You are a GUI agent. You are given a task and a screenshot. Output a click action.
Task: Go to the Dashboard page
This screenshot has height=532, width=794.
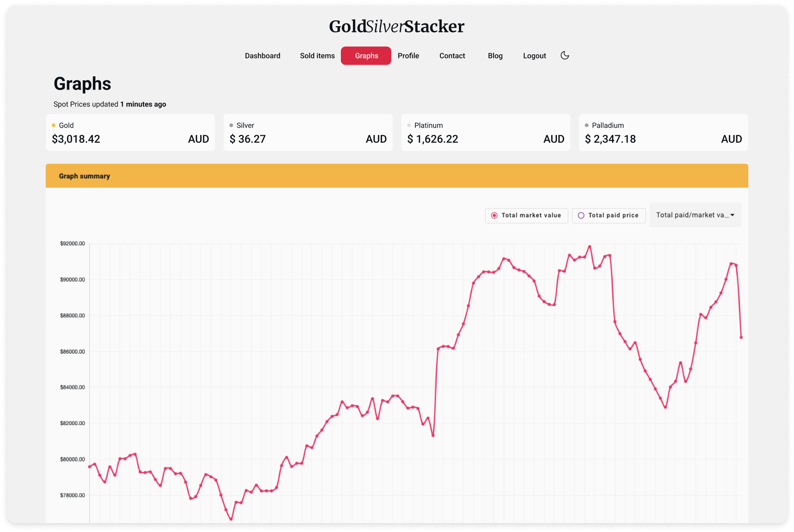(262, 56)
